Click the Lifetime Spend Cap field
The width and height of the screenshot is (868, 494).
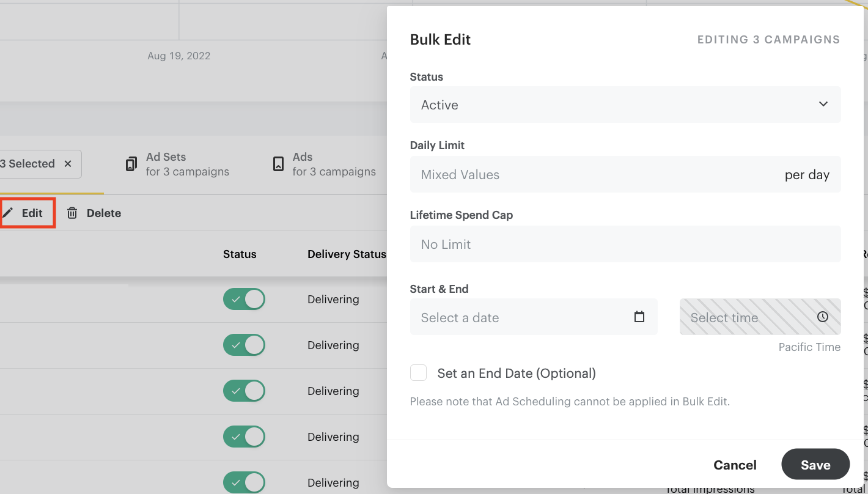[x=625, y=244]
